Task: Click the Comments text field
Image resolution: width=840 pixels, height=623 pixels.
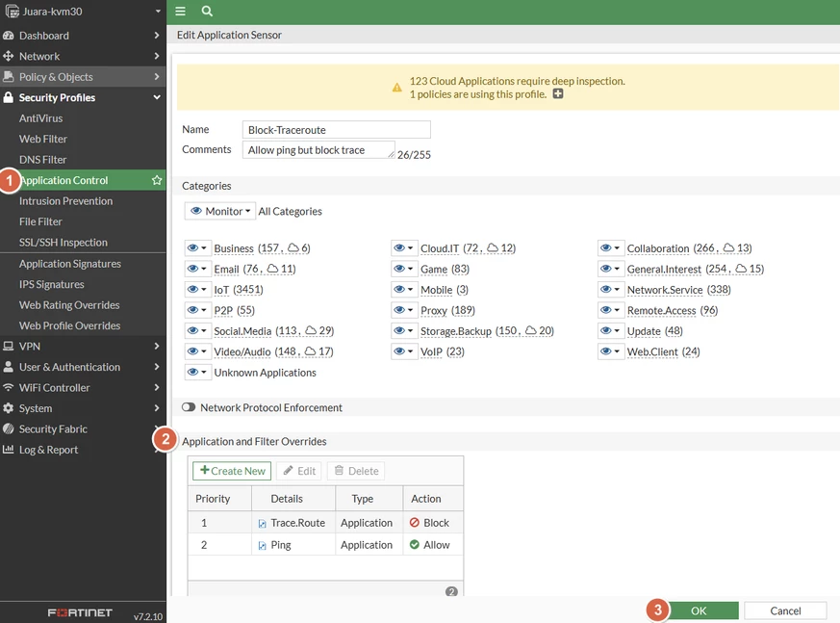Action: tap(318, 150)
